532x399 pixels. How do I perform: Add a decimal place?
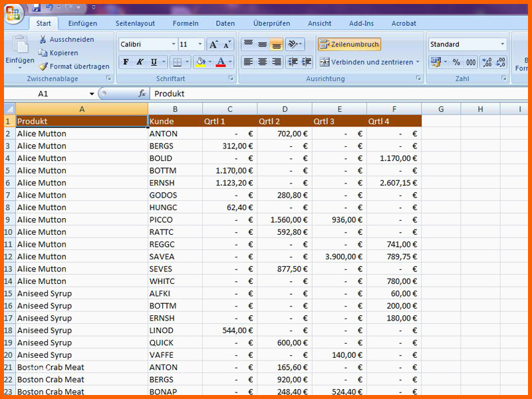pos(487,63)
